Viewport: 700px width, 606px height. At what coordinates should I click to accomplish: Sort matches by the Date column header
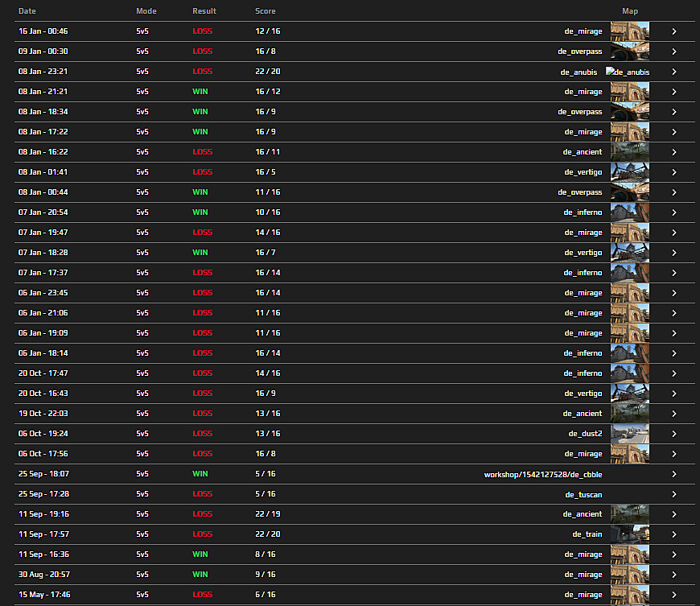pyautogui.click(x=27, y=11)
